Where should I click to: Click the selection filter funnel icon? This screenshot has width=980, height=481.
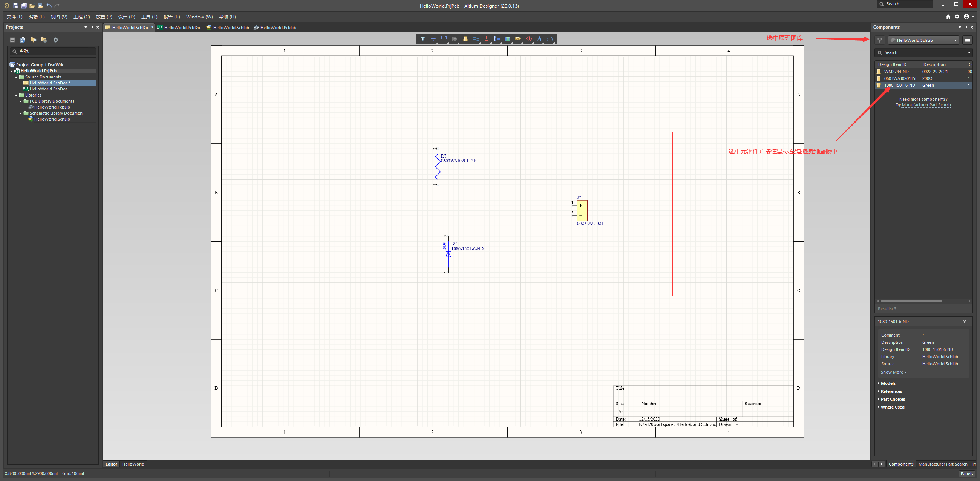tap(422, 39)
